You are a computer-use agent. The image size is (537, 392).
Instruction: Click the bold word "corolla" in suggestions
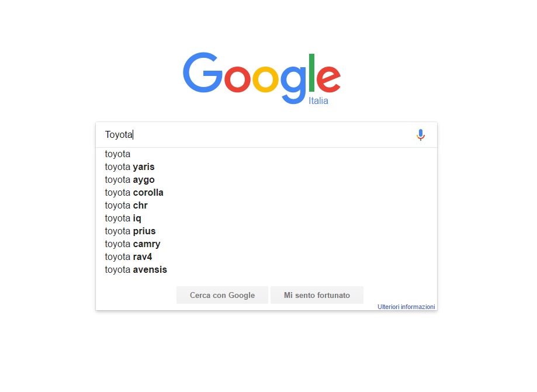148,192
